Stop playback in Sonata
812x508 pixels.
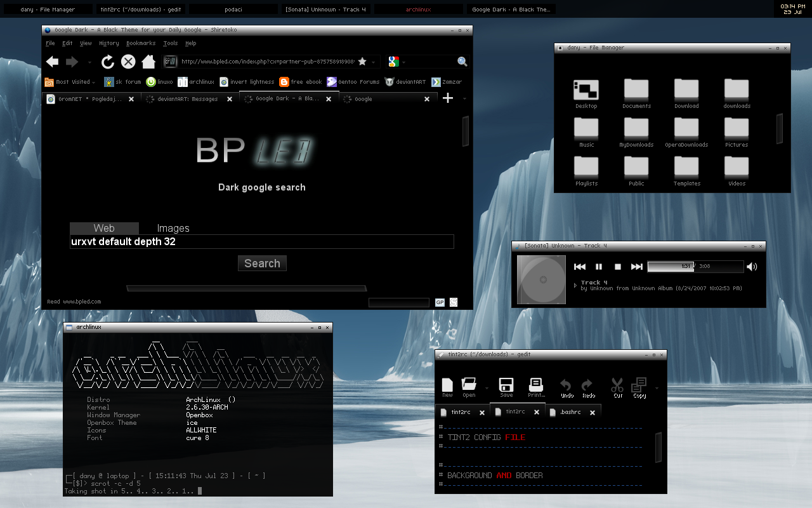617,267
